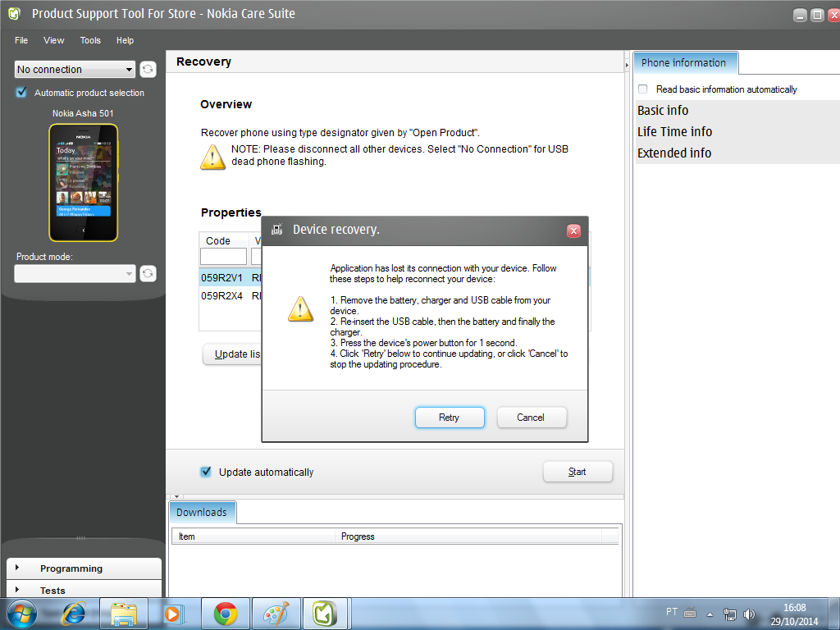Open Paint from the taskbar
The height and width of the screenshot is (630, 840).
[x=276, y=614]
